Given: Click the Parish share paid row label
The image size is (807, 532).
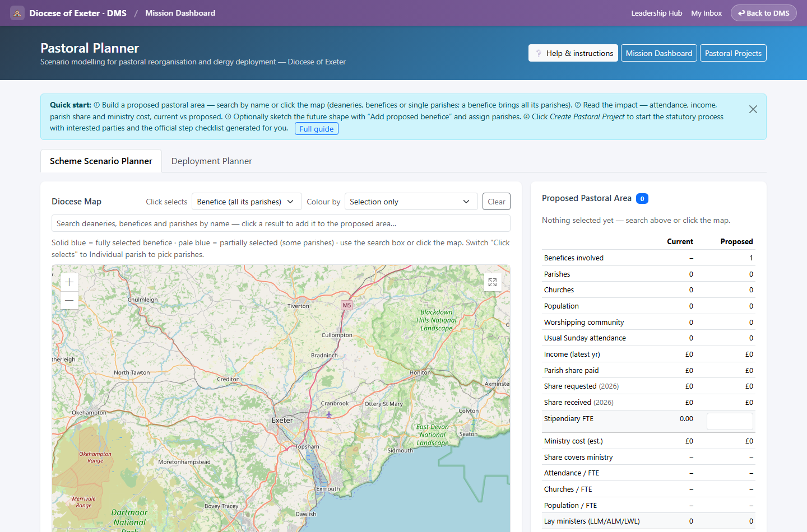Looking at the screenshot, I should pos(571,371).
